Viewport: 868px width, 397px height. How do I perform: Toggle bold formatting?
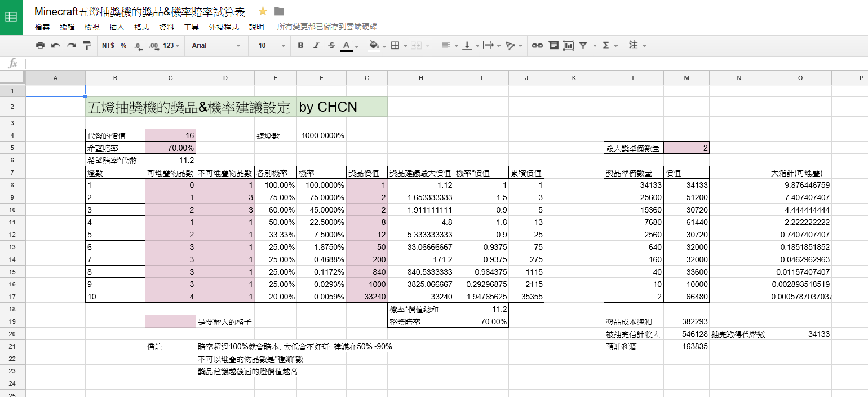tap(300, 46)
